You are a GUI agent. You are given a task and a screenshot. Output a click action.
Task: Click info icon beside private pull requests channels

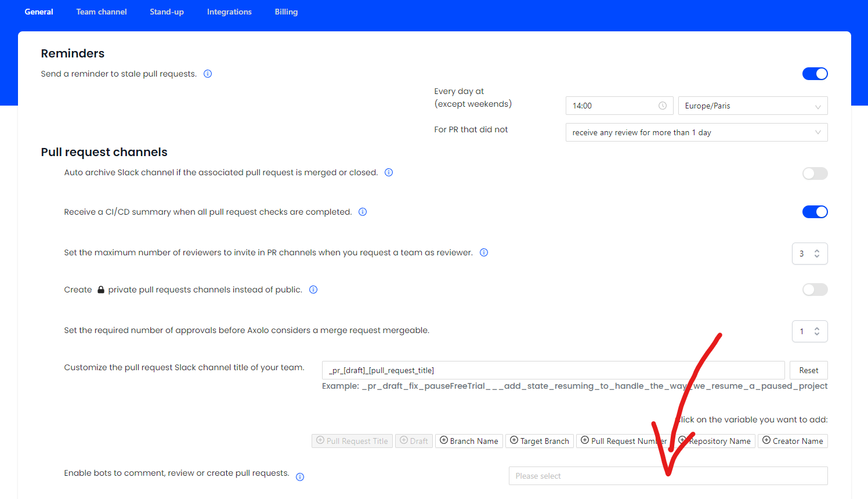tap(313, 290)
